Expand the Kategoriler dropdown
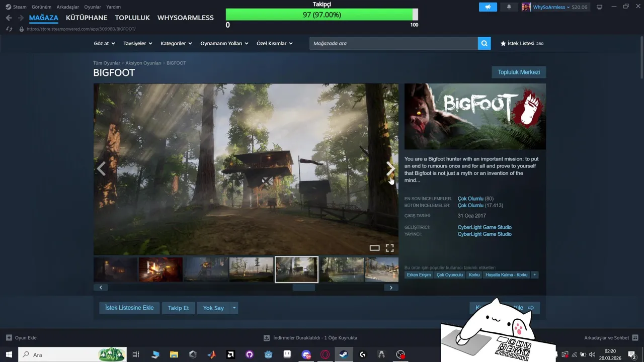 point(176,44)
